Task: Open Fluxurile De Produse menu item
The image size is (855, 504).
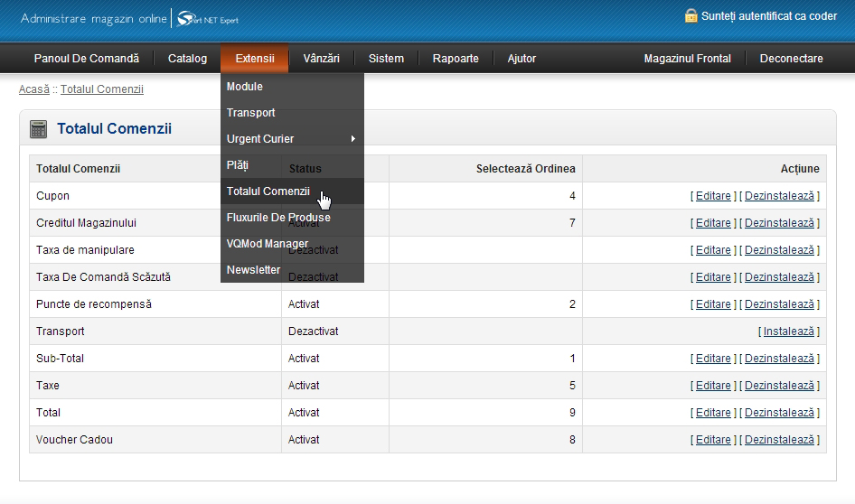Action: [278, 218]
